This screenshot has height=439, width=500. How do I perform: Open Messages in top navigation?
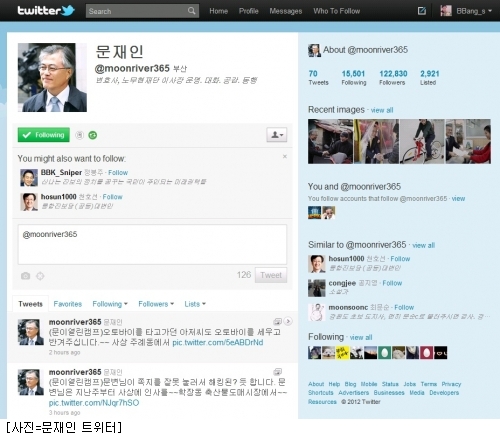pos(286,11)
